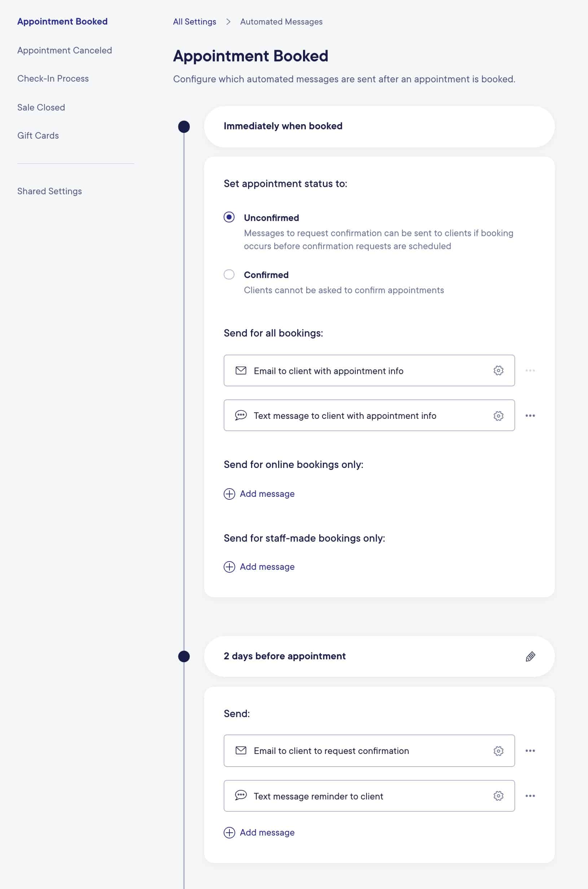Select the Confirmed appointment status
The image size is (588, 889).
pyautogui.click(x=229, y=274)
